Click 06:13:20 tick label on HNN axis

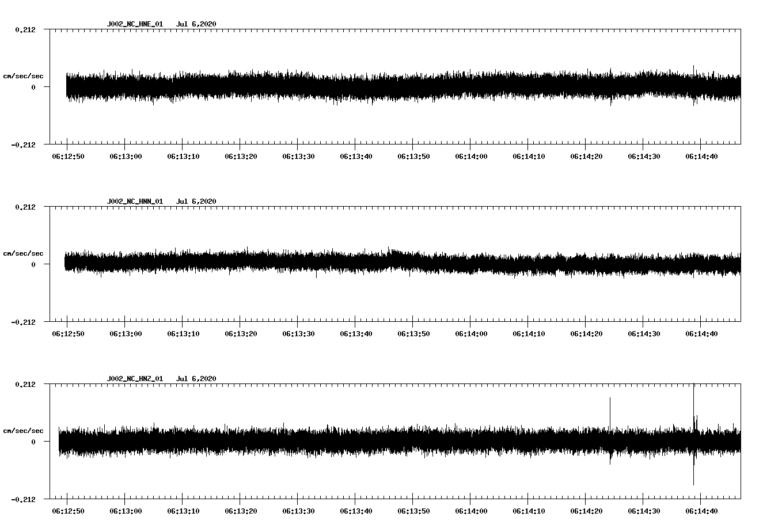pos(241,334)
